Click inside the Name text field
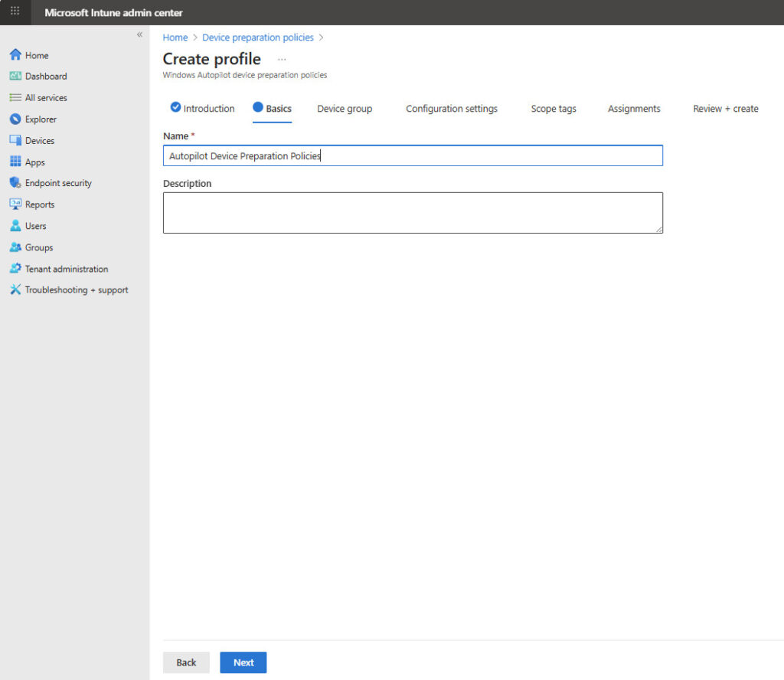 (413, 156)
